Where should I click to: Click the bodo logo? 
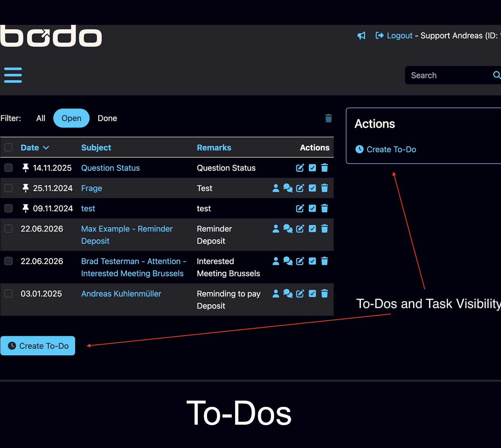click(51, 36)
